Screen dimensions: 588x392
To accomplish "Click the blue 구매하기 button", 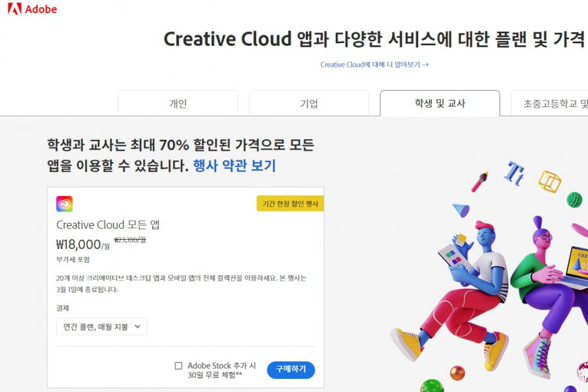I will [291, 370].
